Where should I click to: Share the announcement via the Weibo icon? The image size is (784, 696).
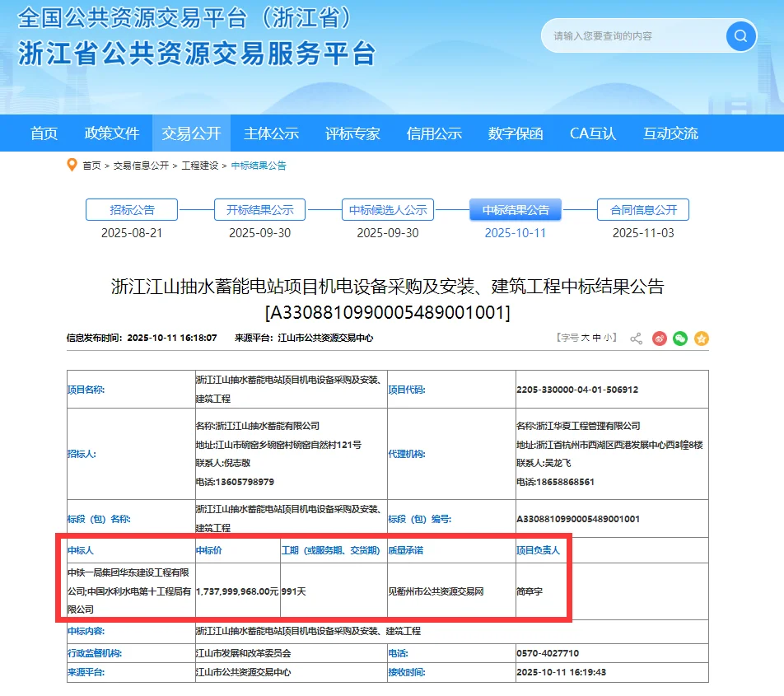point(659,339)
